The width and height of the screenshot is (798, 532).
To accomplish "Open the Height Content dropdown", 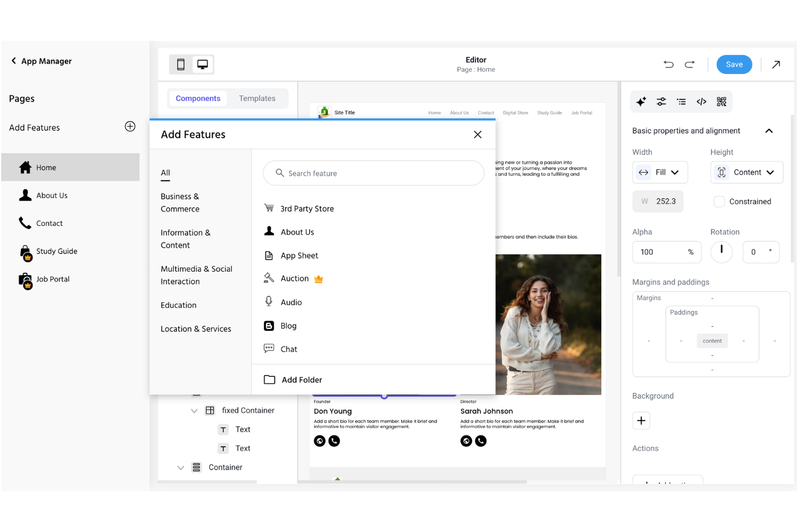I will [746, 172].
